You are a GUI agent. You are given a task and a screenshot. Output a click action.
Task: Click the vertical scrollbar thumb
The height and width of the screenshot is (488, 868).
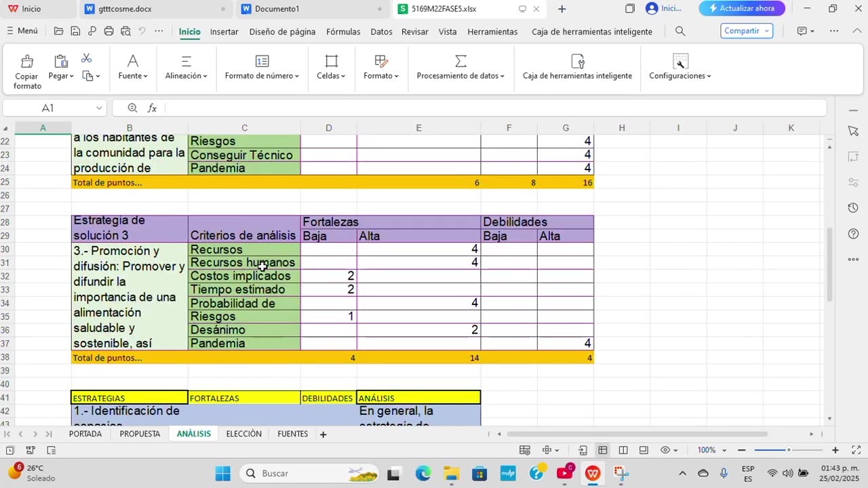(x=829, y=264)
